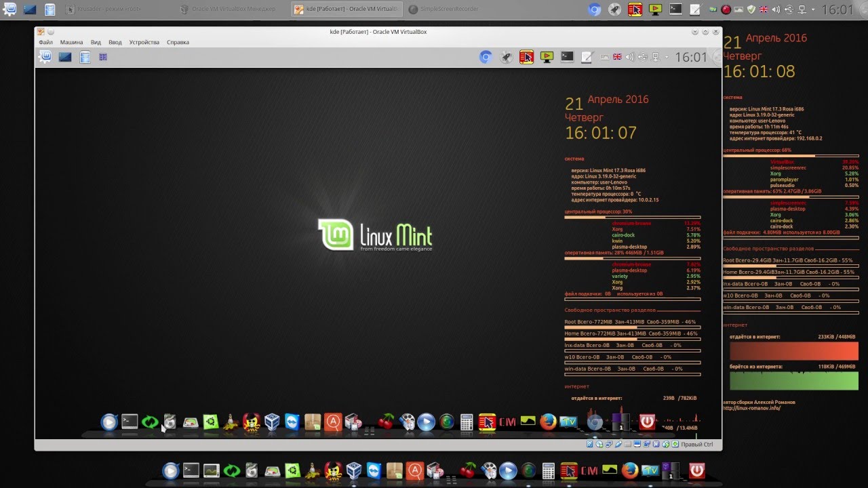
Task: Open the Файл menu in VirtualBox
Action: (x=45, y=42)
